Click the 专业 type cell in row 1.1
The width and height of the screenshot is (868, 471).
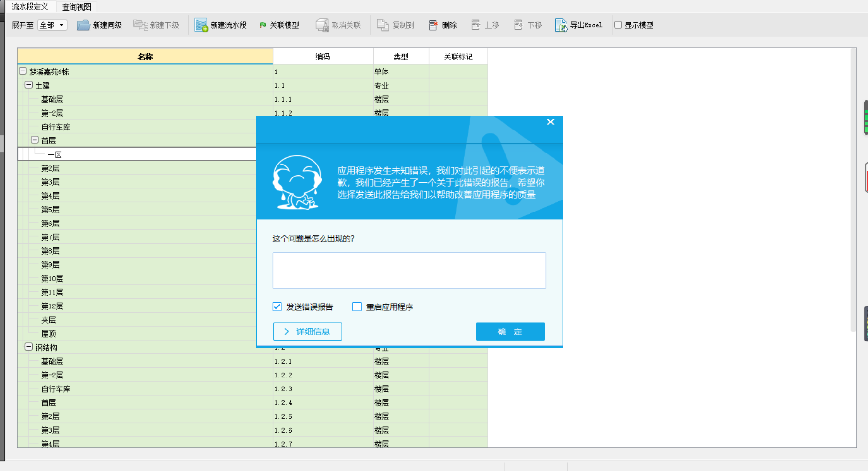point(401,85)
